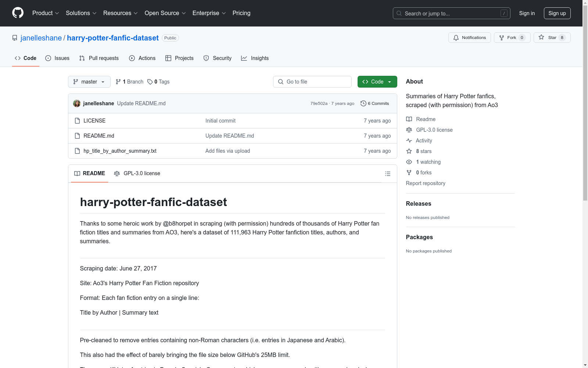The height and width of the screenshot is (368, 588).
Task: Click the README.md file icon
Action: (x=77, y=136)
